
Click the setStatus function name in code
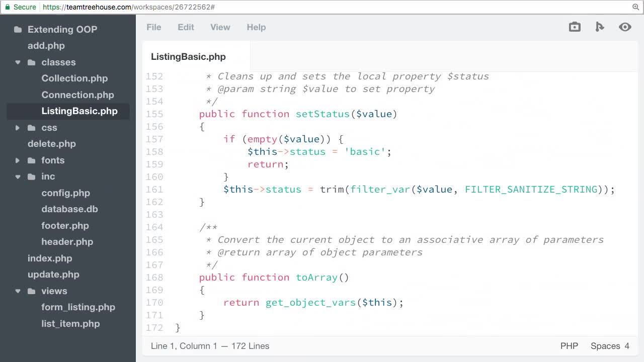[x=323, y=114]
